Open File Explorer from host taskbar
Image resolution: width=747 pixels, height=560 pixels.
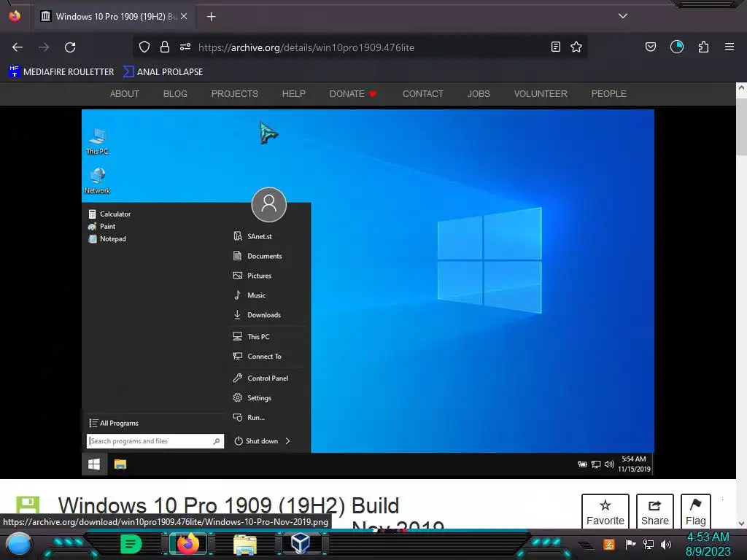[x=245, y=544]
